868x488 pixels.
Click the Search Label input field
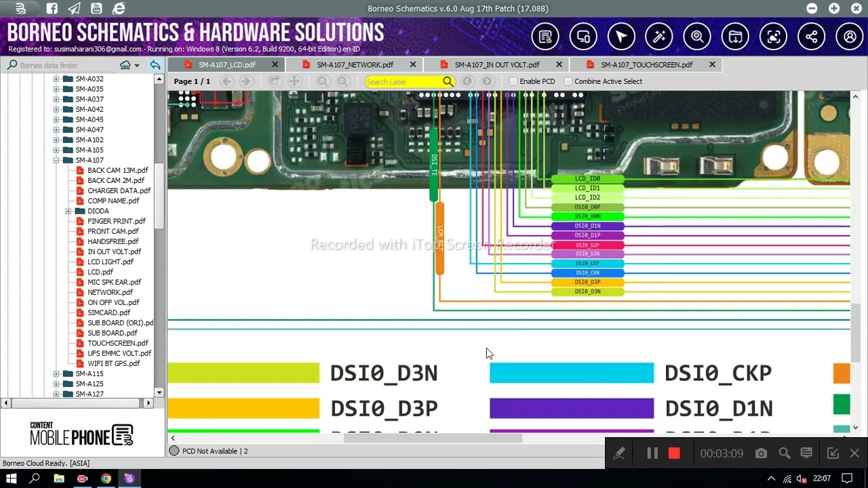click(403, 81)
